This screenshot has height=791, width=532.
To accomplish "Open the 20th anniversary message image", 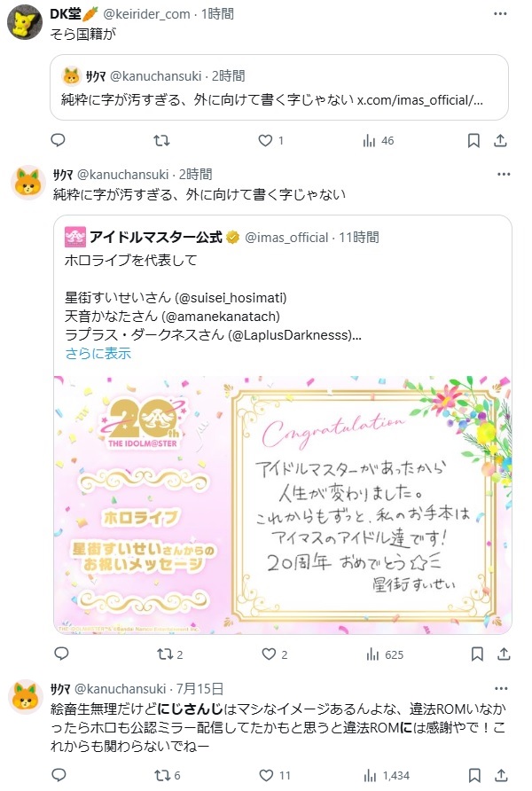I will click(282, 505).
